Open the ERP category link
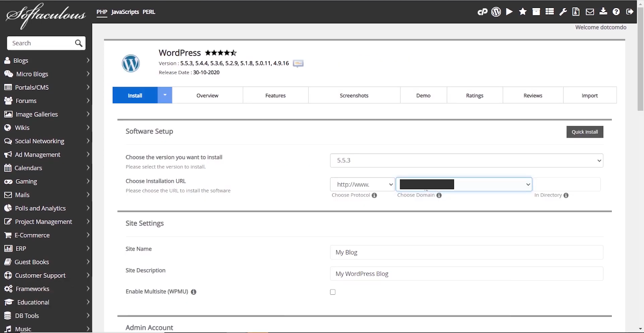644x333 pixels. [x=21, y=248]
